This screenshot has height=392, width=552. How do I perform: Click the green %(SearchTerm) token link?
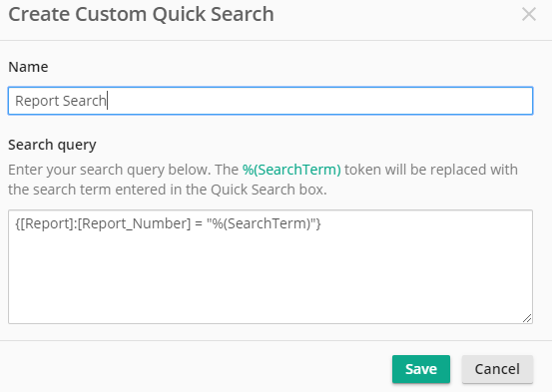pyautogui.click(x=291, y=170)
